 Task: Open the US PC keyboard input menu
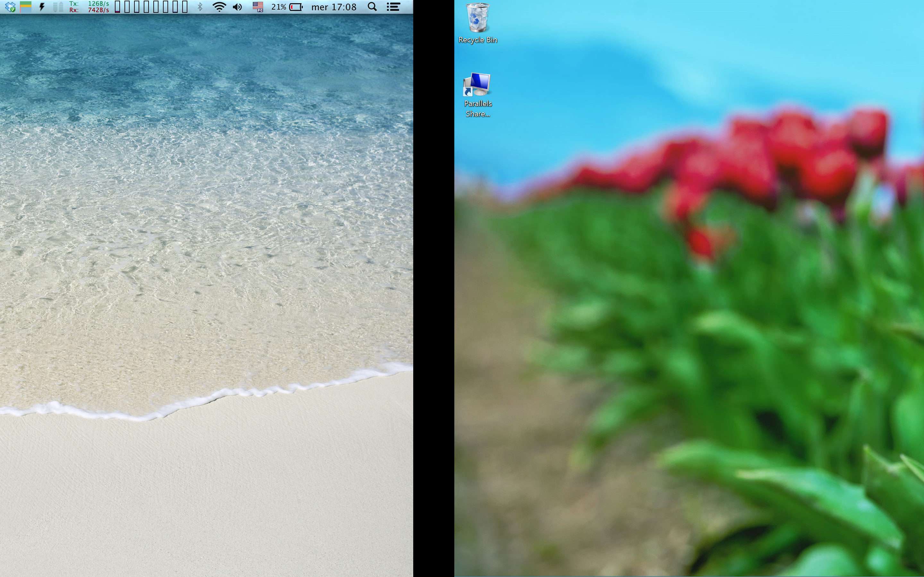click(258, 7)
